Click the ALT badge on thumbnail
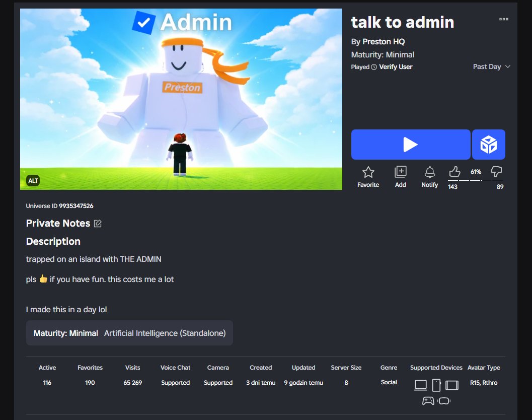 tap(33, 181)
